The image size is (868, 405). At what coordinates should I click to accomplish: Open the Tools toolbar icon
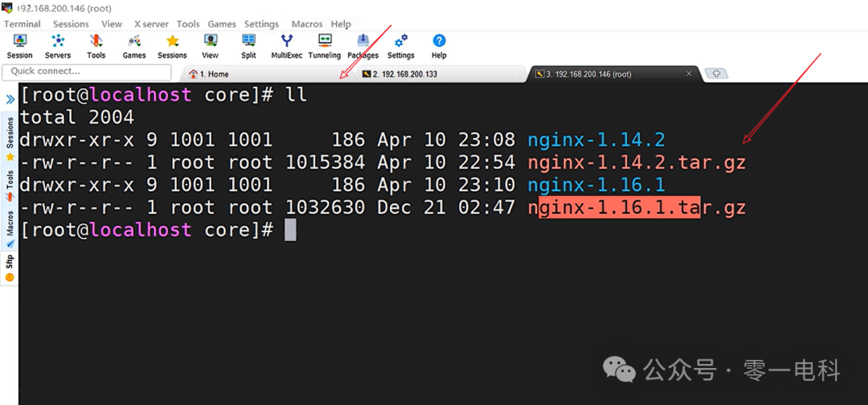pyautogui.click(x=96, y=47)
